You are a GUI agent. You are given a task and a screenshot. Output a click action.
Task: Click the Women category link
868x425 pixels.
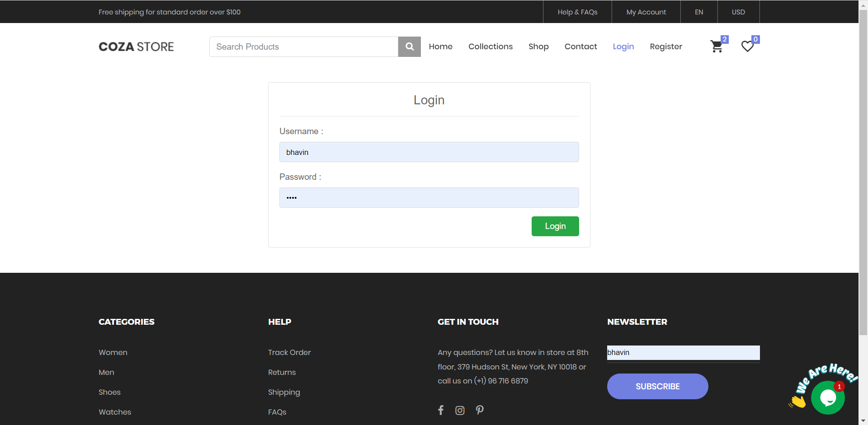[113, 352]
